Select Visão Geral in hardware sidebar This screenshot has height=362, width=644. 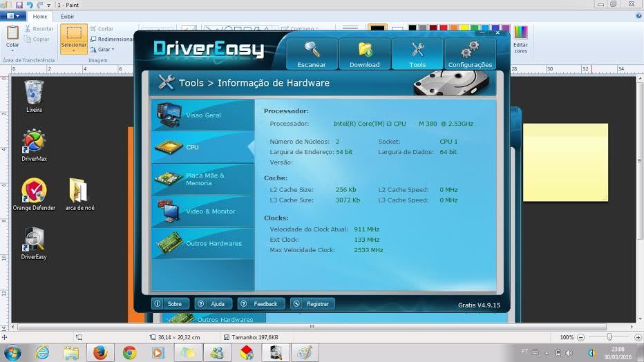(x=203, y=115)
